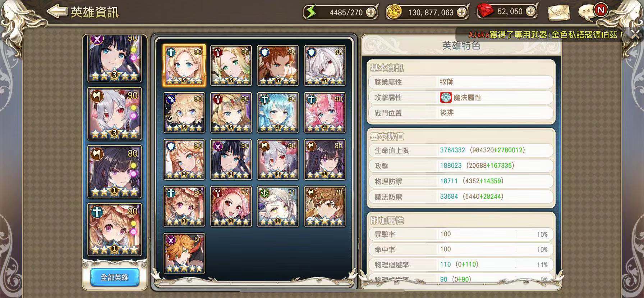The image size is (644, 298).
Task: Click the 英雄特色 panel header
Action: point(461,45)
